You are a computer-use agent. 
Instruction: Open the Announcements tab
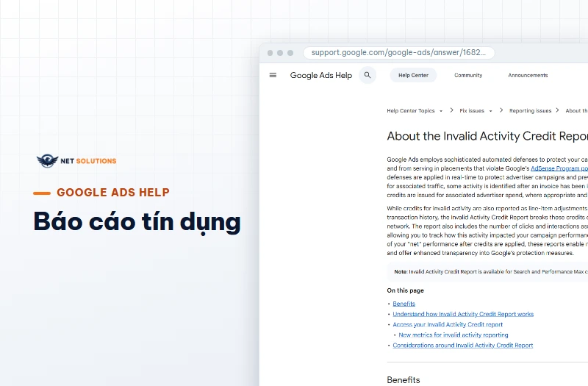(x=528, y=75)
